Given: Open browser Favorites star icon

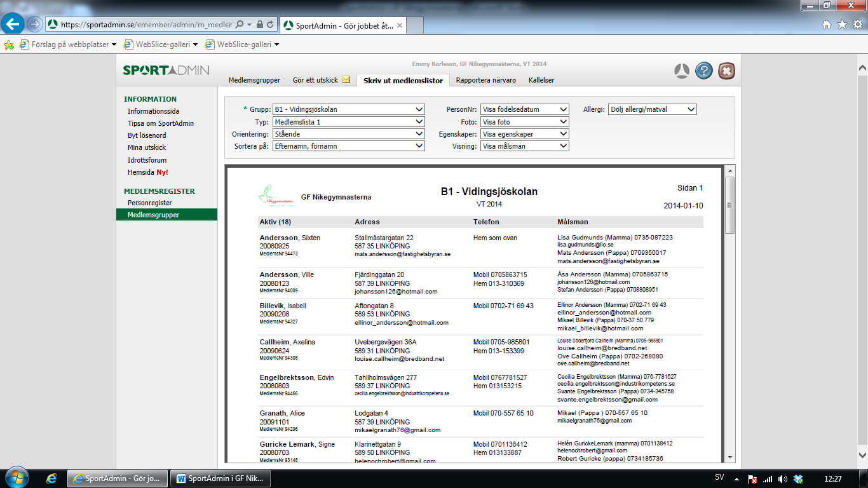Looking at the screenshot, I should pyautogui.click(x=842, y=24).
